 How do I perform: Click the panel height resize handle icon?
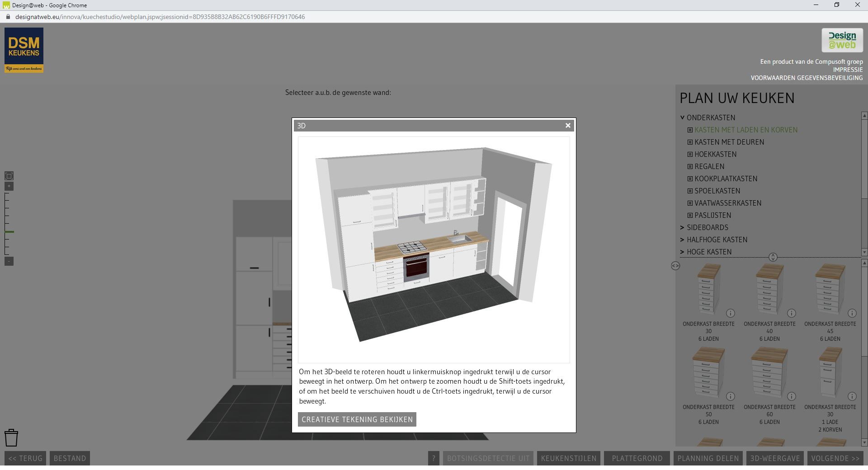773,257
